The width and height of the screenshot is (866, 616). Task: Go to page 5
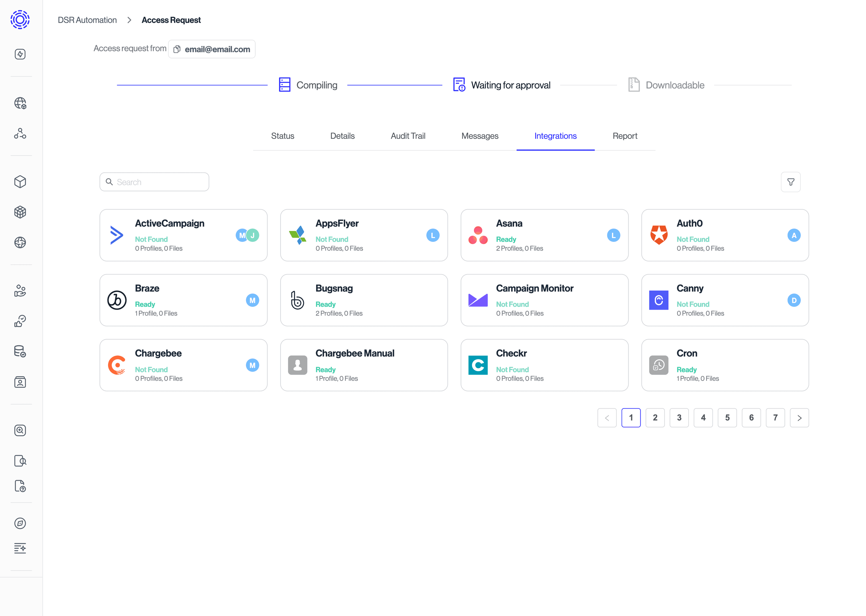pos(727,418)
